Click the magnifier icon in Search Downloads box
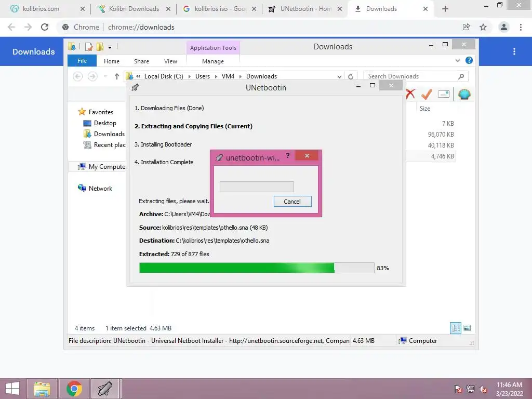This screenshot has width=532, height=399. pos(461,76)
